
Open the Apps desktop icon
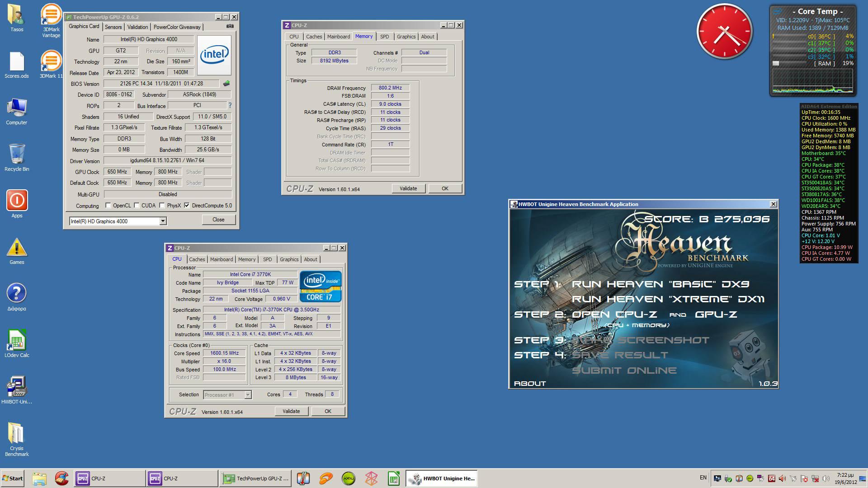tap(17, 204)
